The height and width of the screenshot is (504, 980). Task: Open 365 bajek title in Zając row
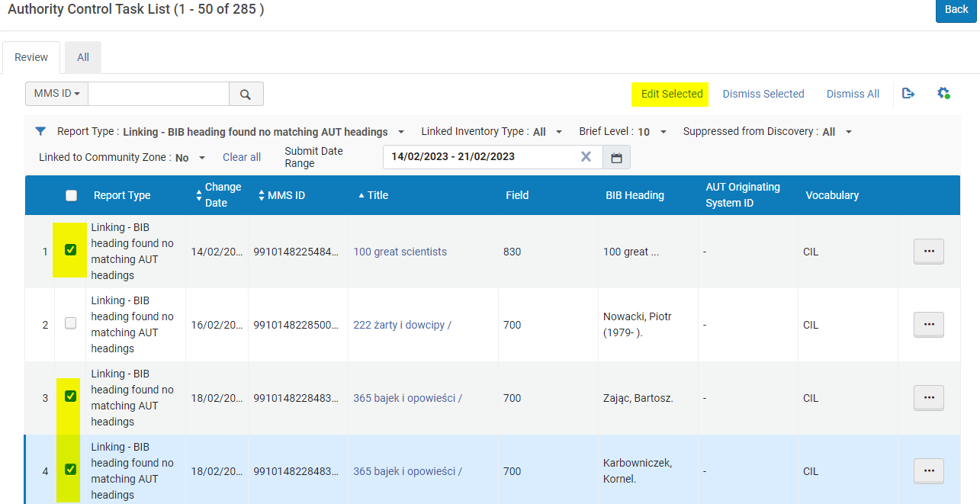[408, 398]
